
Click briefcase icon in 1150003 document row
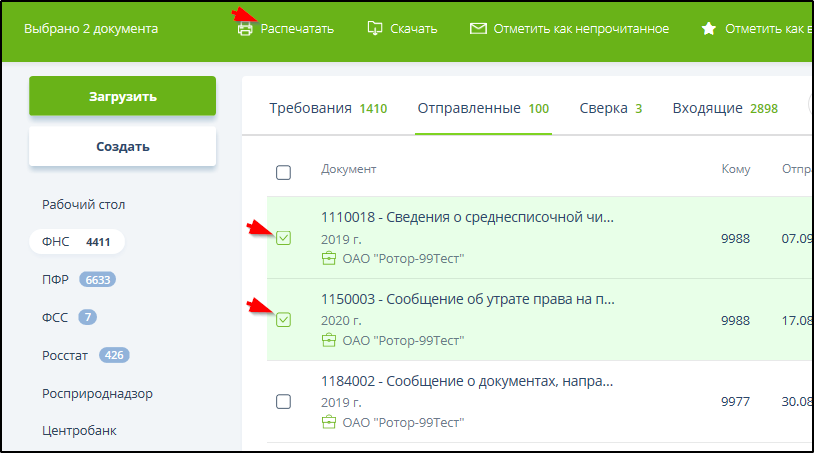click(328, 340)
